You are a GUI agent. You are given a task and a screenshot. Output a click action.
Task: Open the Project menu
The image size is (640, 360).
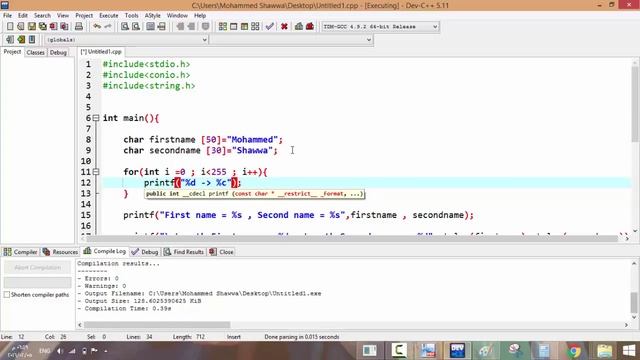(x=84, y=16)
